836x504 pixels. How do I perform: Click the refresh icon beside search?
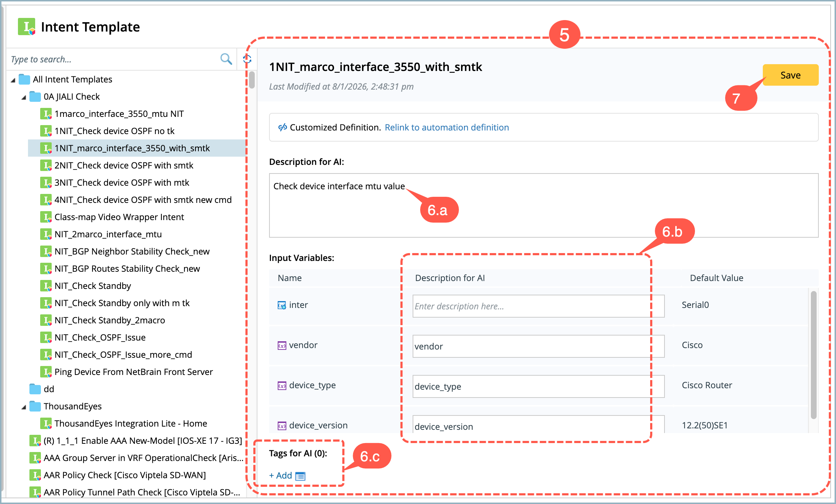[x=247, y=59]
